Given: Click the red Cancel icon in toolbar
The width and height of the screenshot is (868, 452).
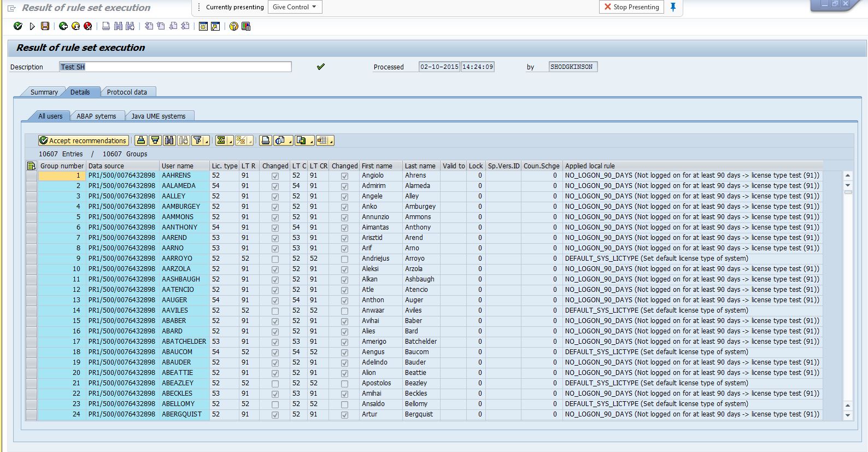Looking at the screenshot, I should click(87, 26).
